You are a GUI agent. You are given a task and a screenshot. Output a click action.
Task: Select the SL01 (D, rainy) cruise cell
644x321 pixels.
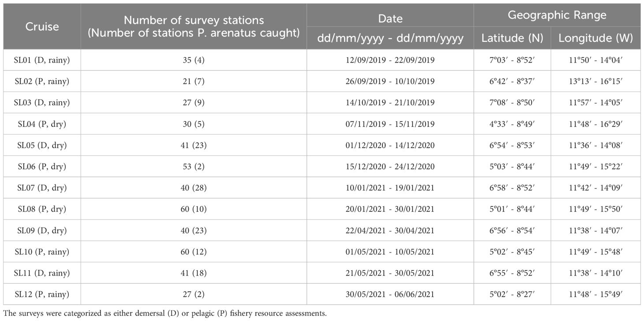tap(42, 60)
